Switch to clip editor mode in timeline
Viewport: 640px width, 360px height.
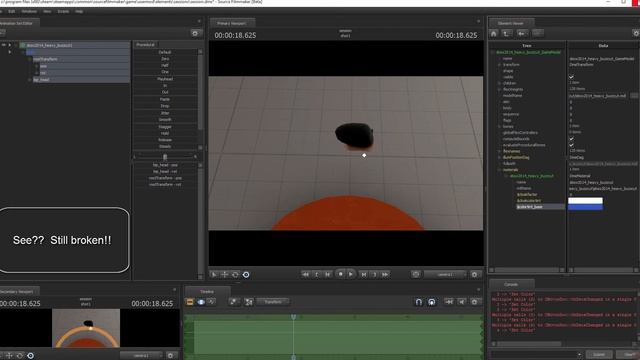coord(190,302)
